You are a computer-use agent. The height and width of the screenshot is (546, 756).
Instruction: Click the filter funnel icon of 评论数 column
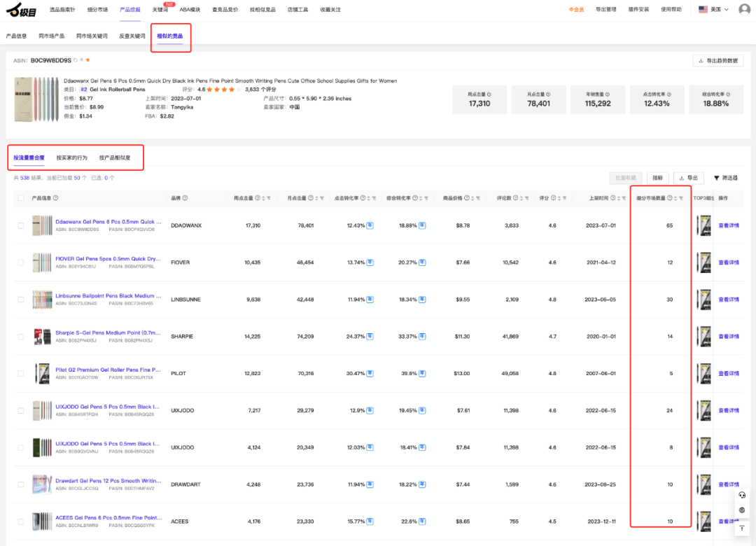527,198
